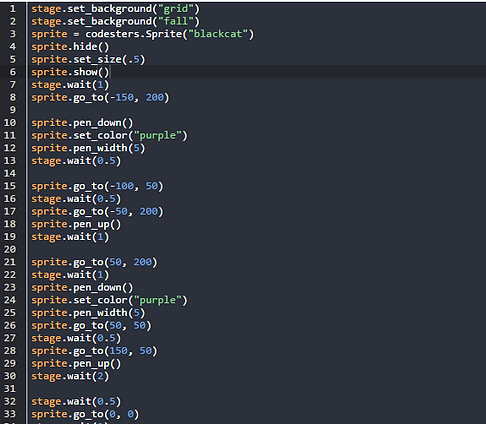
Task: Click sprite.pen_width(5) on line 12
Action: 88,148
